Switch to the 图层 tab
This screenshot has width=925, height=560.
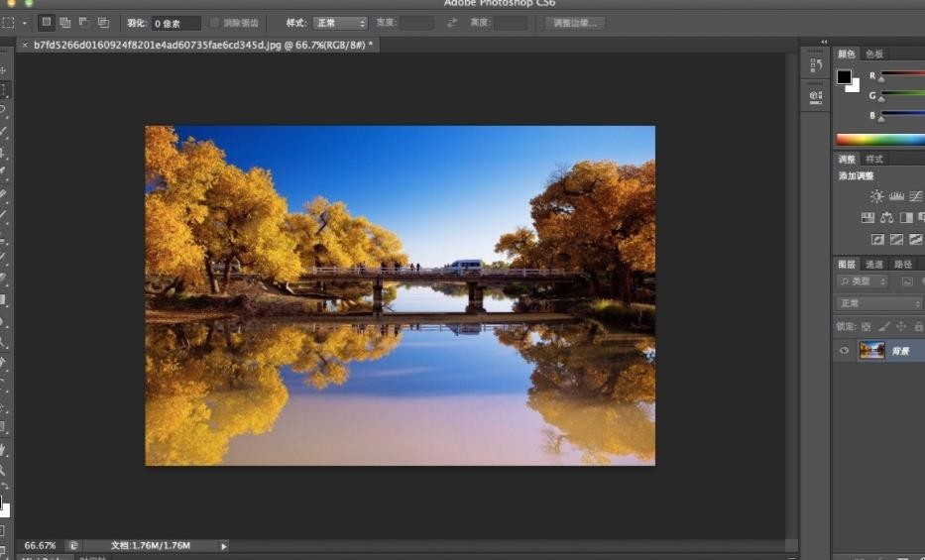847,264
